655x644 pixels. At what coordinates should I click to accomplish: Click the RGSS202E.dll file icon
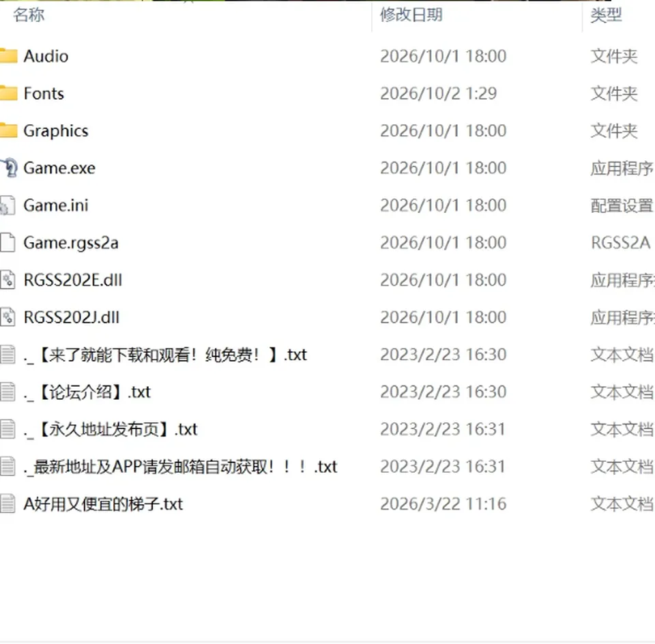(x=8, y=280)
